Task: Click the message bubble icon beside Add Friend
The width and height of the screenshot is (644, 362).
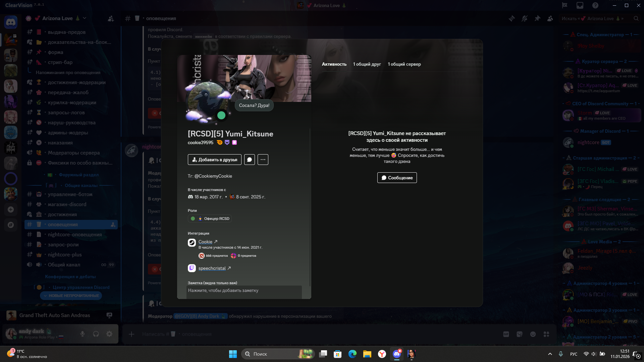Action: 250,160
